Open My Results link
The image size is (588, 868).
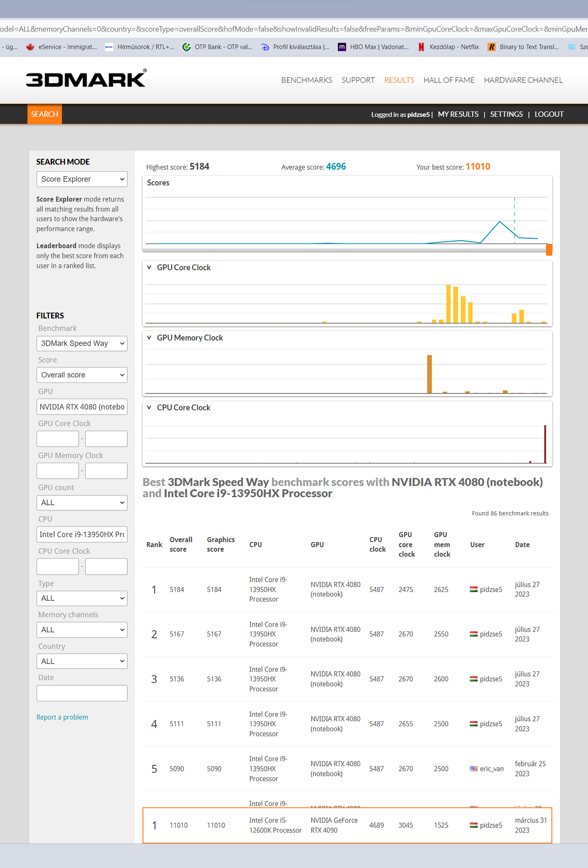(x=458, y=114)
